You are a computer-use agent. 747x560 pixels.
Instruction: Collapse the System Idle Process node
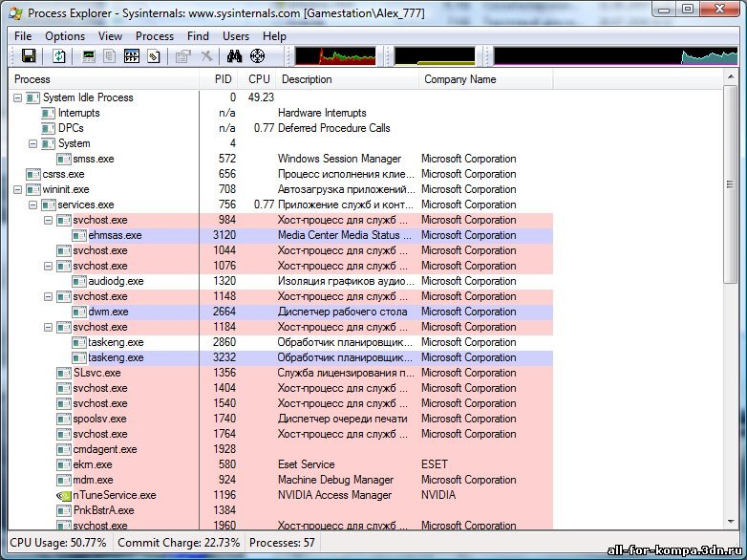[17, 98]
